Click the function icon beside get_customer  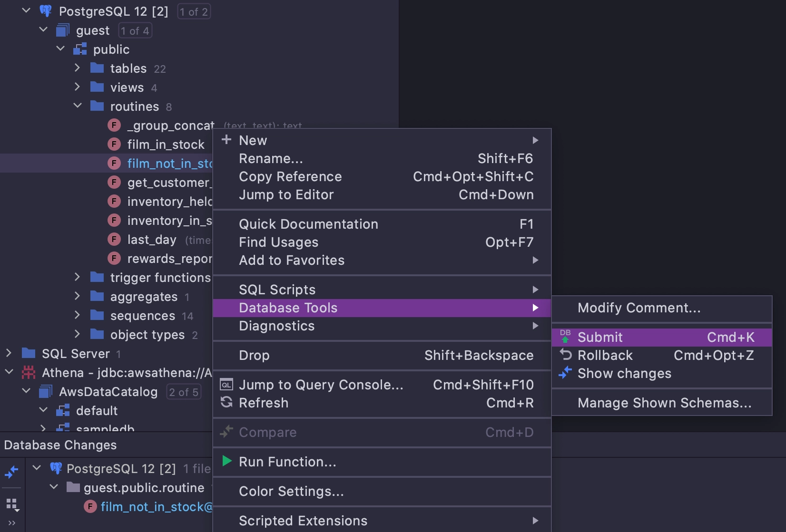tap(114, 182)
